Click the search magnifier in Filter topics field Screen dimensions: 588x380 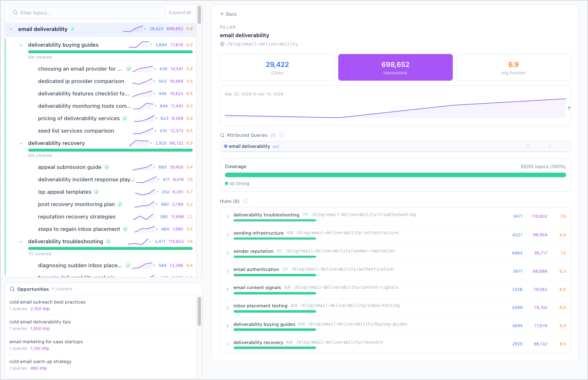coord(15,12)
